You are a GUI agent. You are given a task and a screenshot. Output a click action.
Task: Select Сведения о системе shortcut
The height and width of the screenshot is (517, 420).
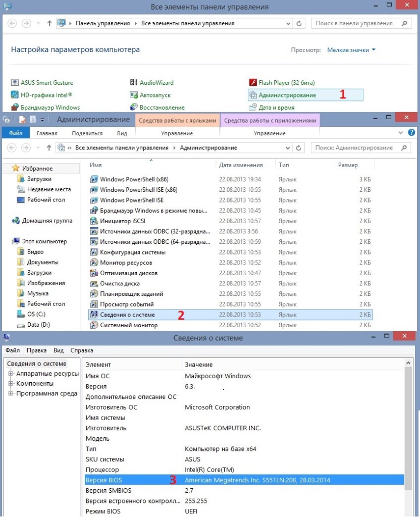coord(230,315)
